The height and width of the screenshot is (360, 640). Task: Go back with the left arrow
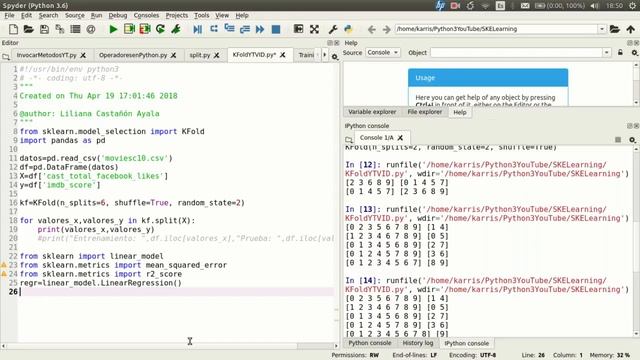(x=371, y=29)
